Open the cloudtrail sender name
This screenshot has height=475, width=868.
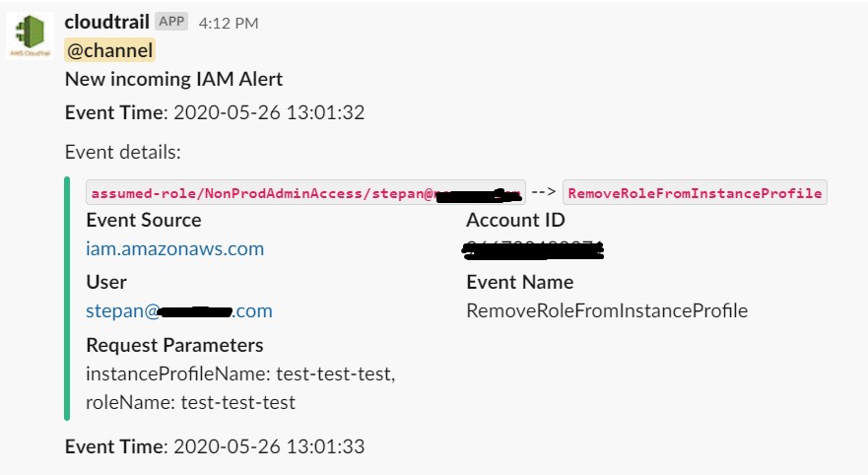[x=106, y=22]
